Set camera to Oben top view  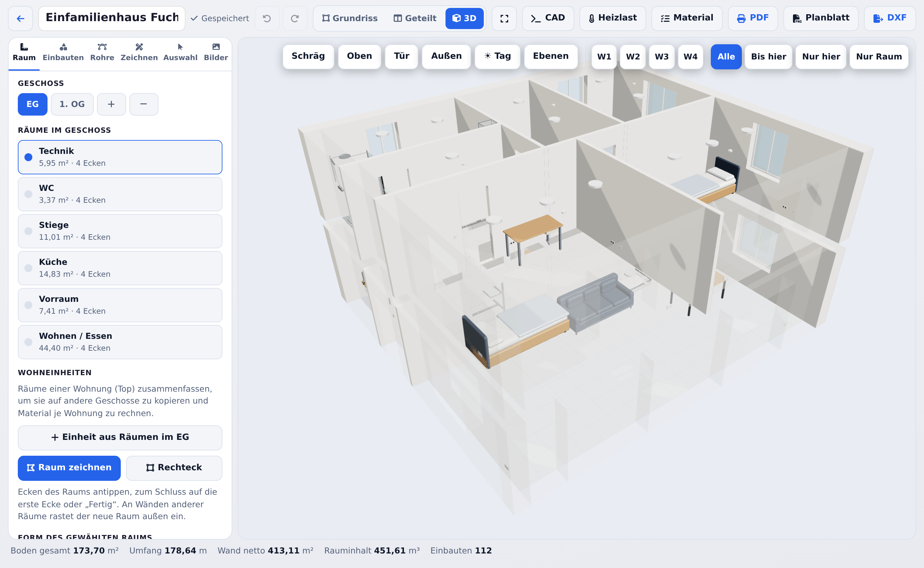359,56
